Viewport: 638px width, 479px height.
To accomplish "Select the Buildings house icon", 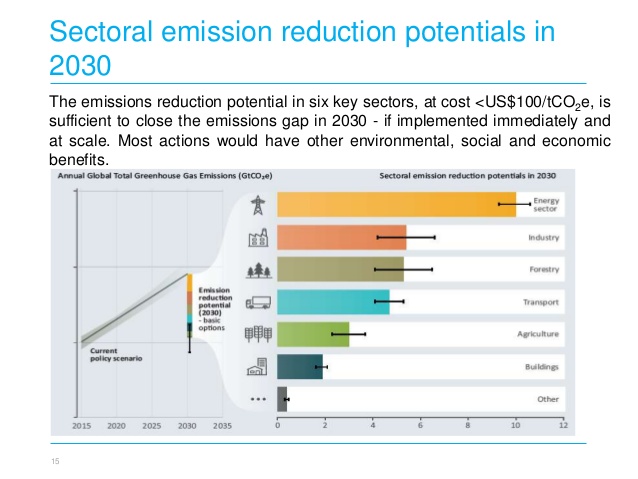I will pyautogui.click(x=256, y=366).
